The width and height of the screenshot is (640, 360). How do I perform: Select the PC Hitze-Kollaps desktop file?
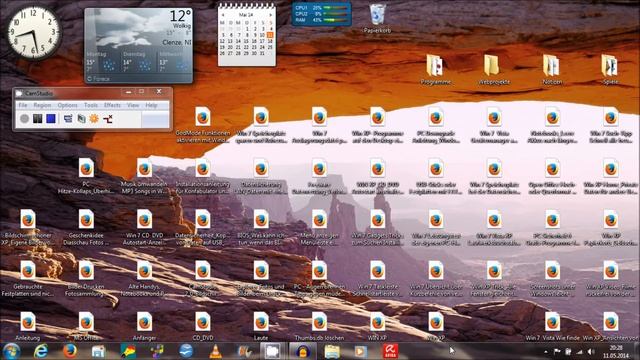coord(86,176)
